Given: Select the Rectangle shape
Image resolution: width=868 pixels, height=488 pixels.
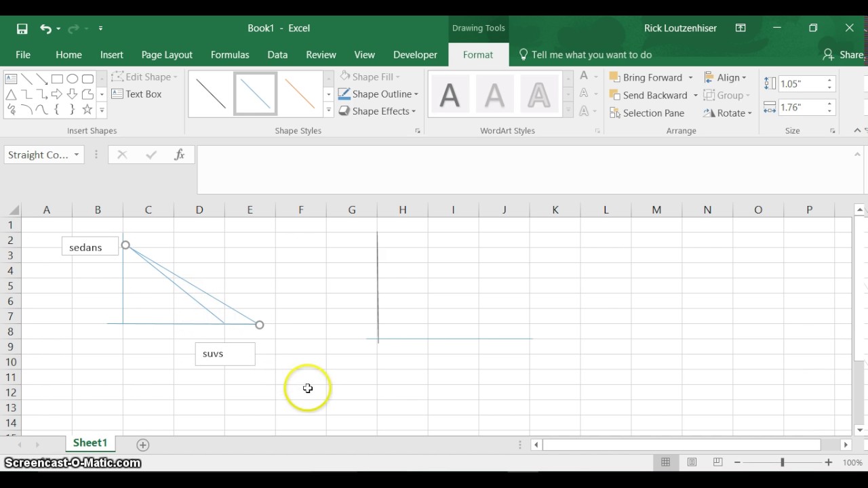Looking at the screenshot, I should pyautogui.click(x=57, y=79).
